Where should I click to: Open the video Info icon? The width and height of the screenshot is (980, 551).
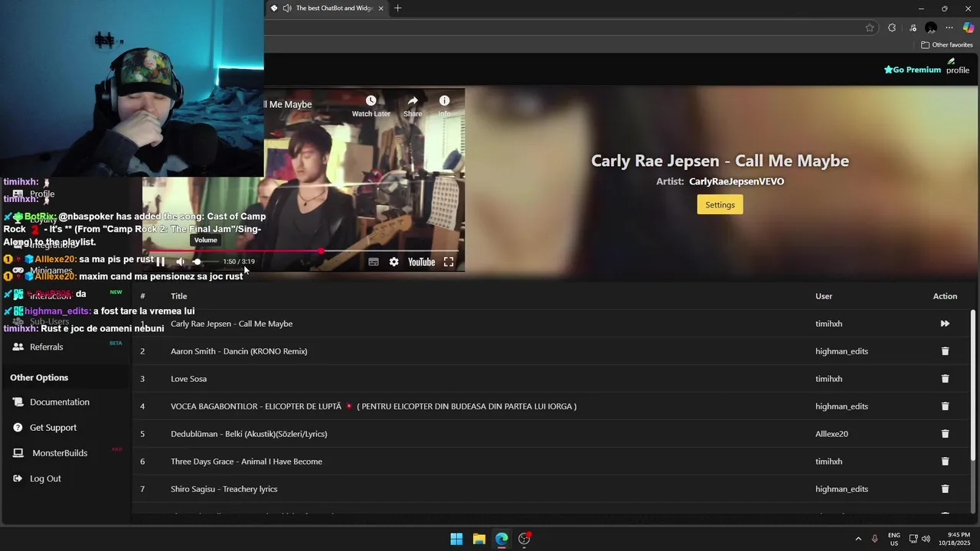444,101
